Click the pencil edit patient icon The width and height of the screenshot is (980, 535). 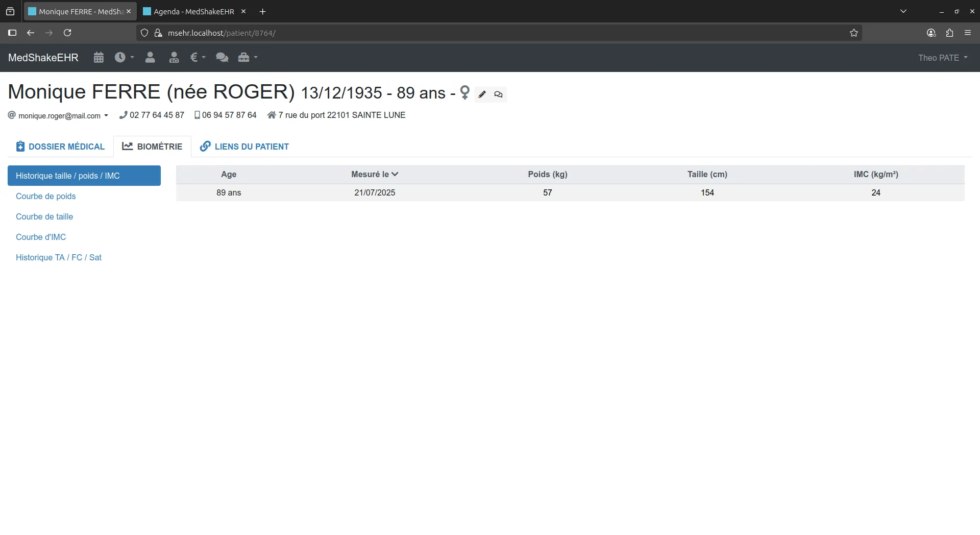point(482,94)
